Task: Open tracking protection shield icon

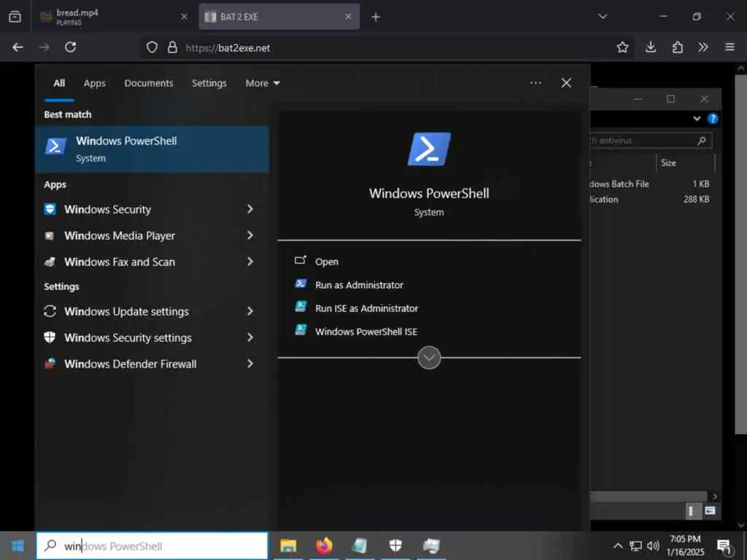Action: 152,47
